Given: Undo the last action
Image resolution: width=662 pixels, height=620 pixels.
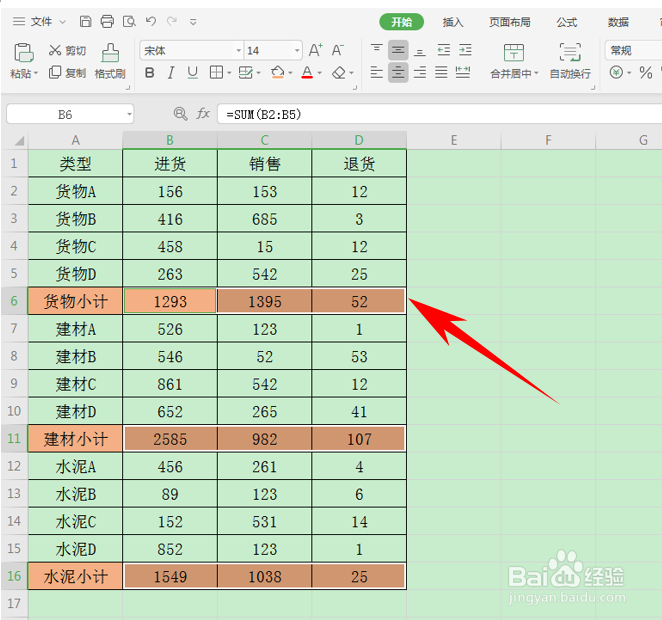Looking at the screenshot, I should tap(151, 21).
